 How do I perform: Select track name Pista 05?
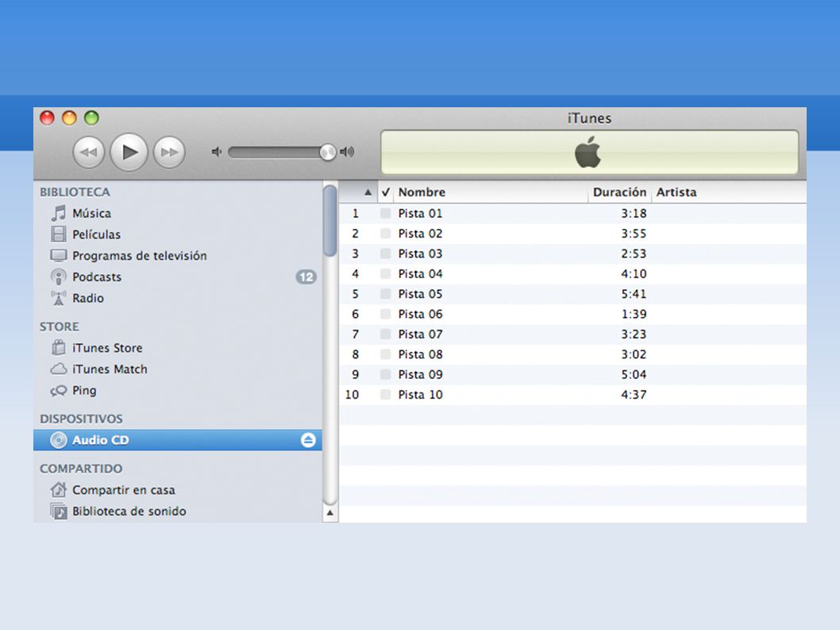click(x=420, y=294)
